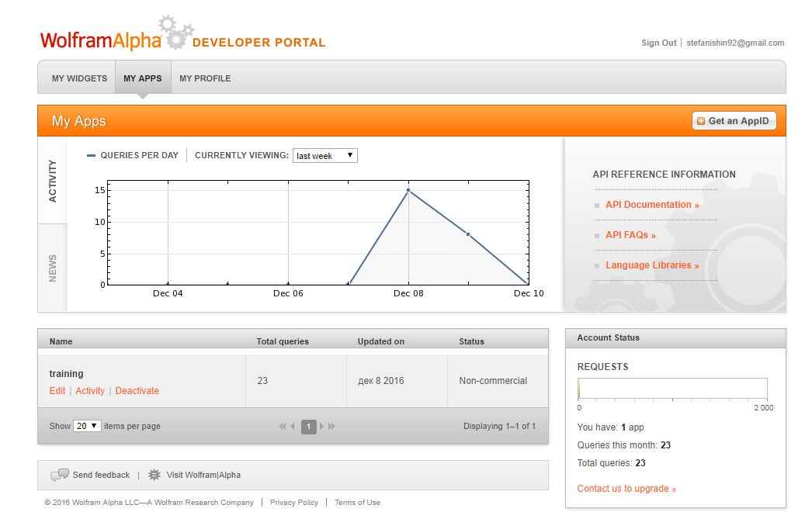Click the API Reference Information heading

(x=664, y=175)
